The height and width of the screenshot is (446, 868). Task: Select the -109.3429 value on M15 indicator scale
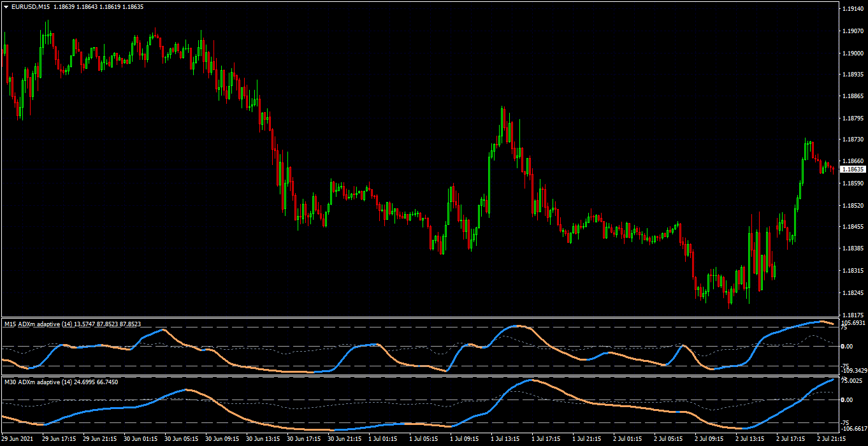[x=853, y=370]
